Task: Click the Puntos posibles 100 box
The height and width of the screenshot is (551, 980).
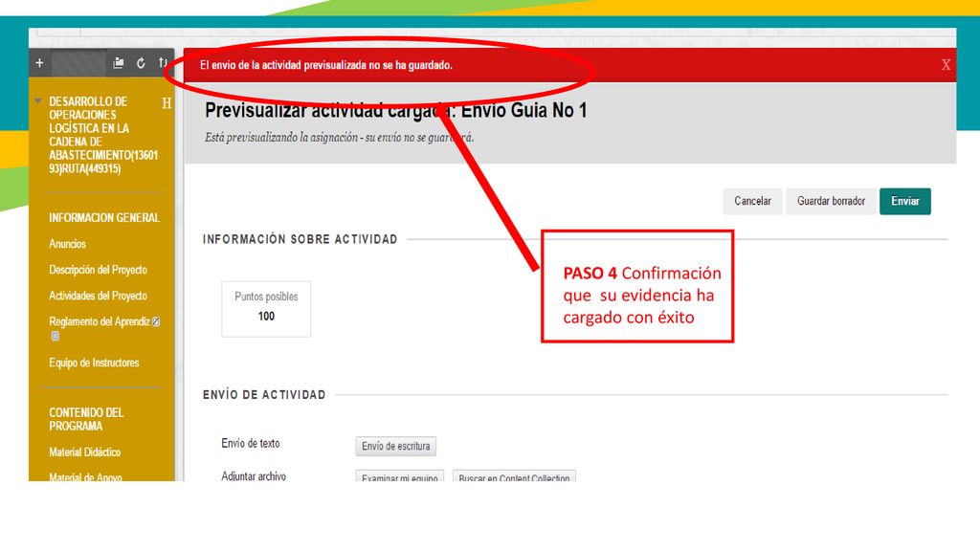Action: (266, 309)
